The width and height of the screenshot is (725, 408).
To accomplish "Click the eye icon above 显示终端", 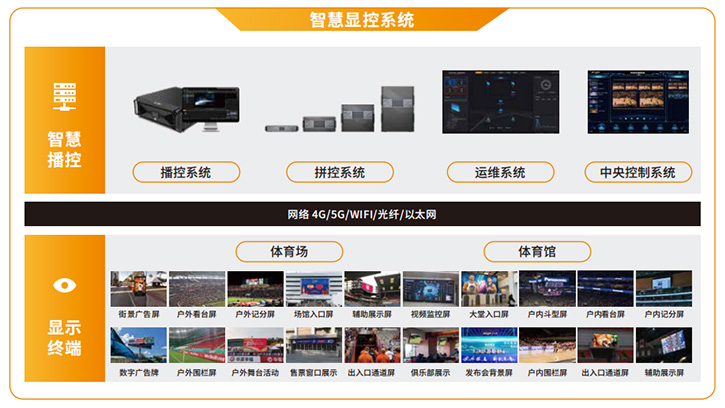I will 65,285.
